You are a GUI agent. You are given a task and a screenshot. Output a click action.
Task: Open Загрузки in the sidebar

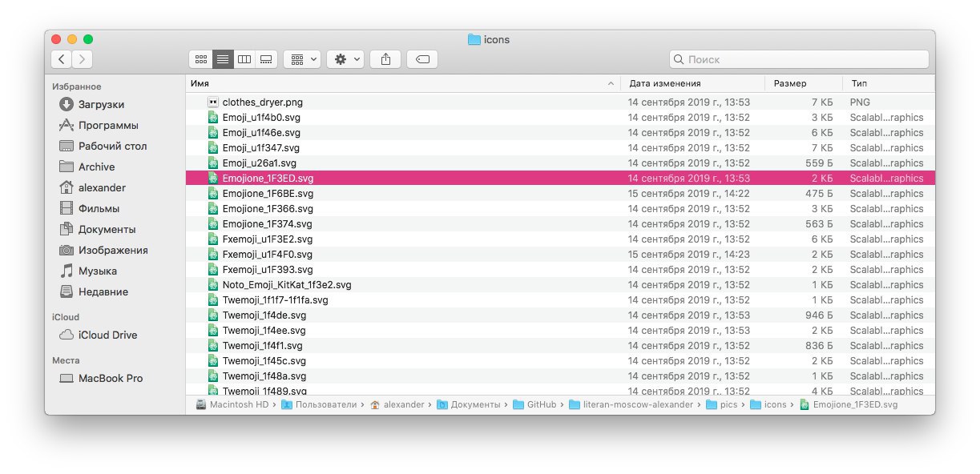click(x=101, y=105)
